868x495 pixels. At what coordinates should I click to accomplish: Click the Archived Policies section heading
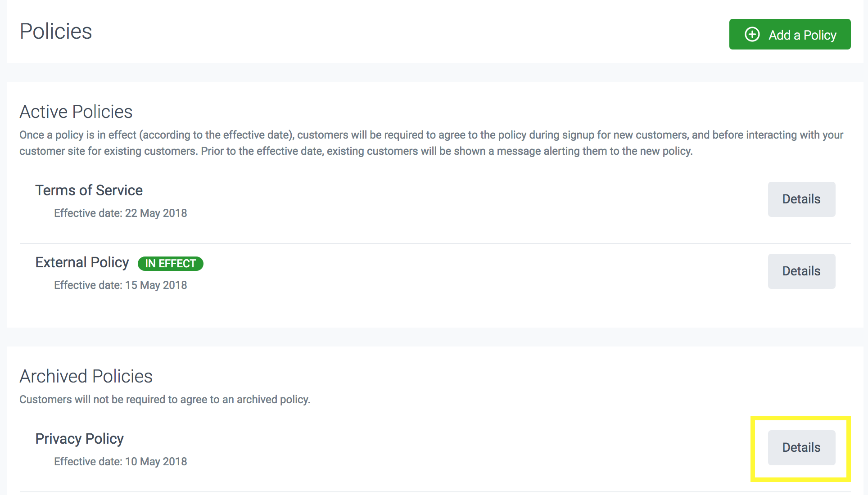click(86, 376)
